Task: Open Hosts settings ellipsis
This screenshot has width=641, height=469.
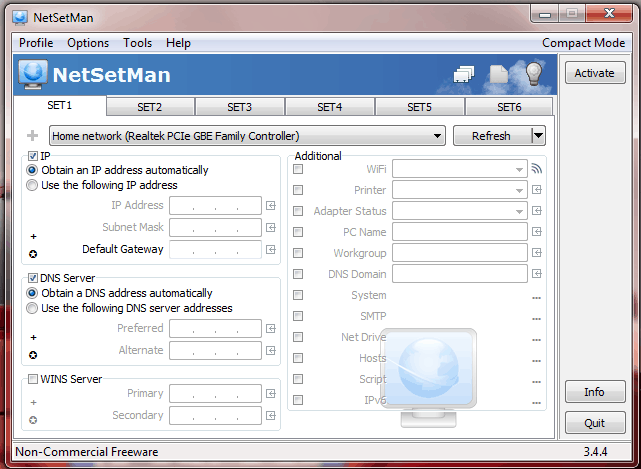Action: point(537,361)
